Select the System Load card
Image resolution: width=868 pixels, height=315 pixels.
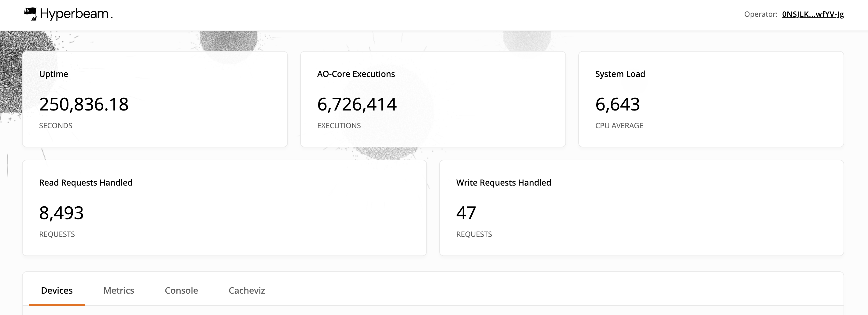[711, 99]
